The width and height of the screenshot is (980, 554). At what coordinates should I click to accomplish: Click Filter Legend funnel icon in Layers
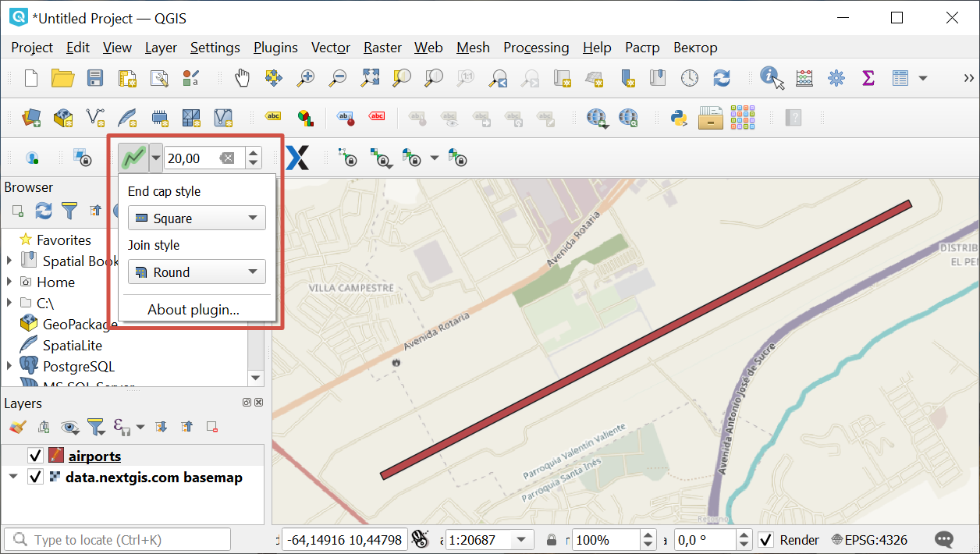(95, 427)
